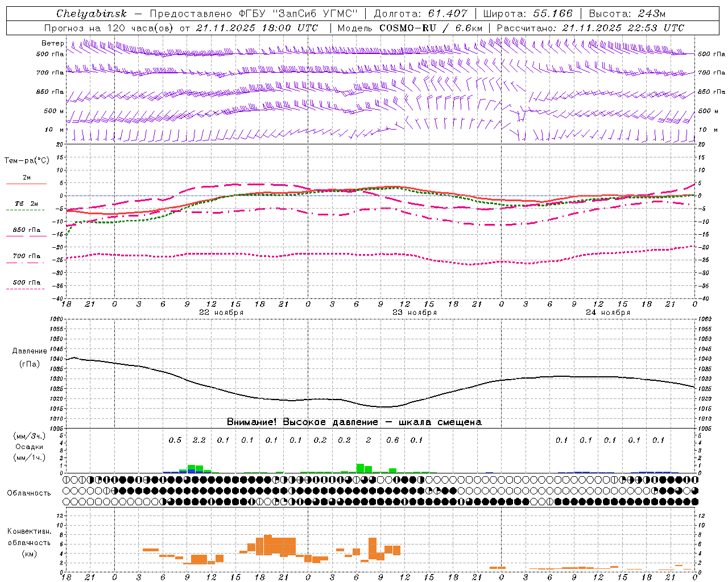Click the Конвективн. label at chart bottom

coord(29,531)
